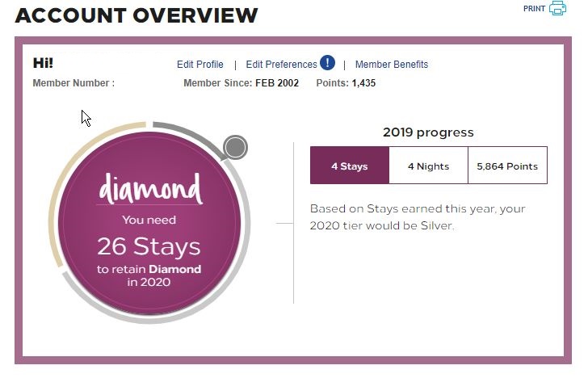Click the gray progress ring marker dot
The width and height of the screenshot is (588, 378).
[235, 147]
